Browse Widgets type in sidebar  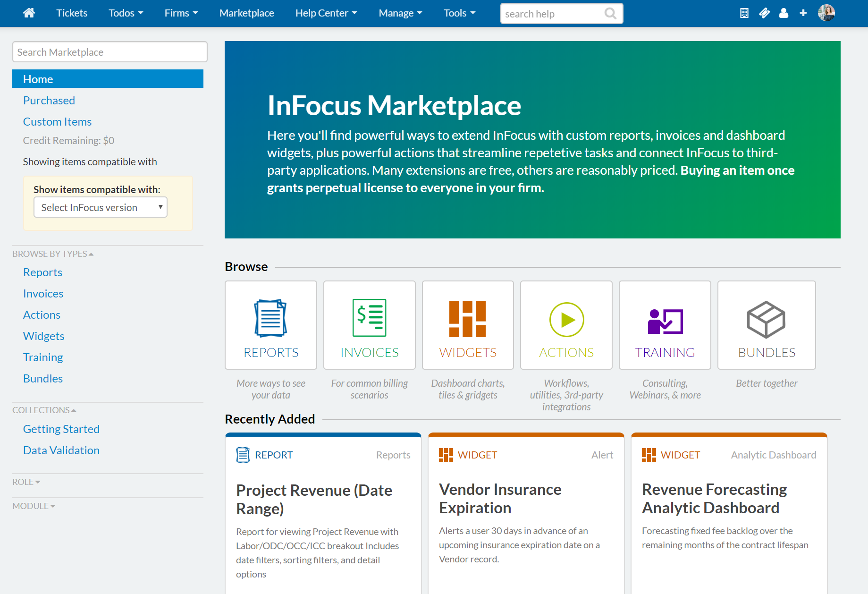tap(43, 336)
